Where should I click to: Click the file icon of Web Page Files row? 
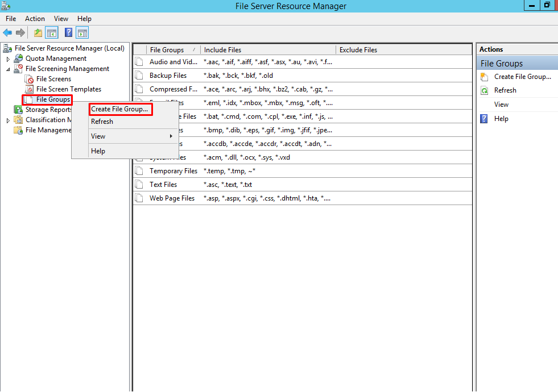[x=139, y=198]
